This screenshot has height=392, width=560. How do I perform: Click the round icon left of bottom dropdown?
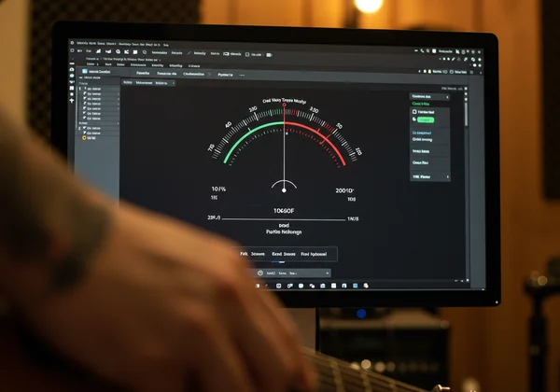(x=260, y=273)
